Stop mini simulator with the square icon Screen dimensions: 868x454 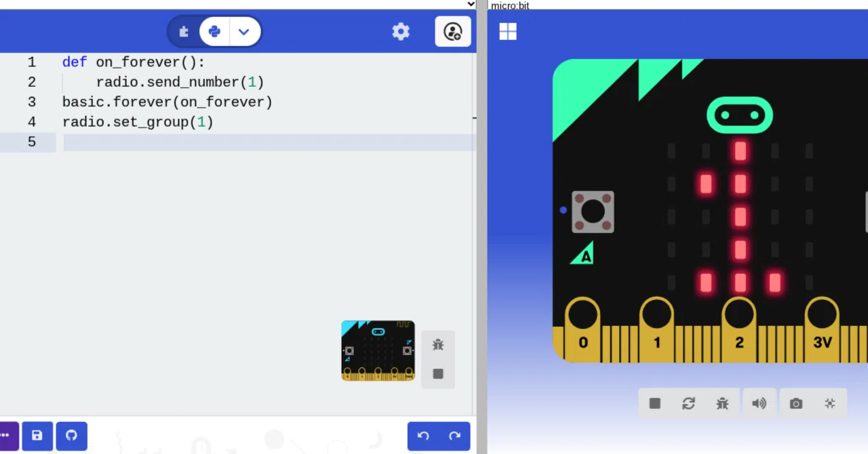438,373
